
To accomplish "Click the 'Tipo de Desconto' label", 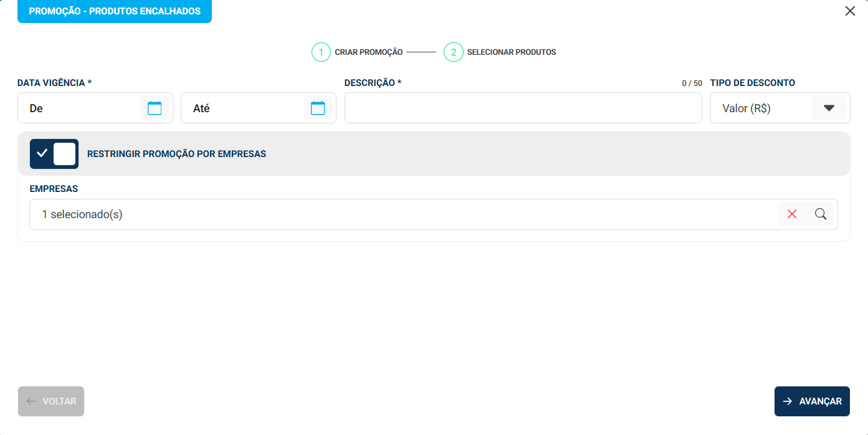I will click(753, 83).
